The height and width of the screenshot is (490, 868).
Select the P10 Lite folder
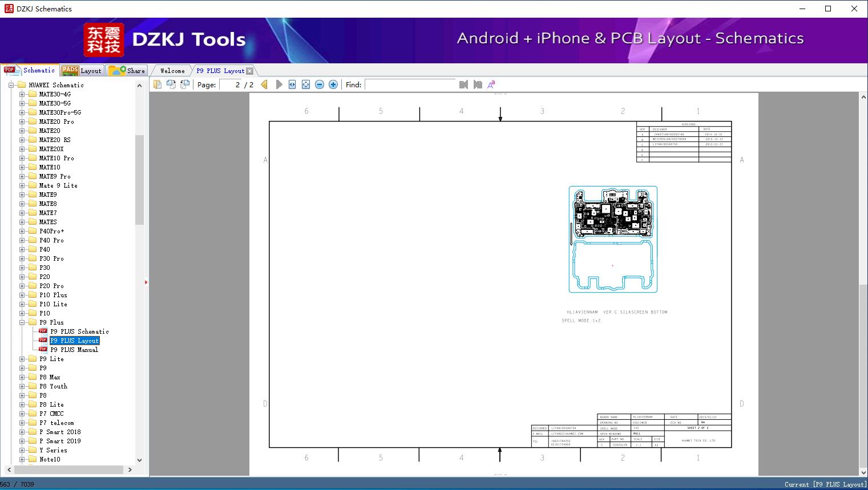53,304
